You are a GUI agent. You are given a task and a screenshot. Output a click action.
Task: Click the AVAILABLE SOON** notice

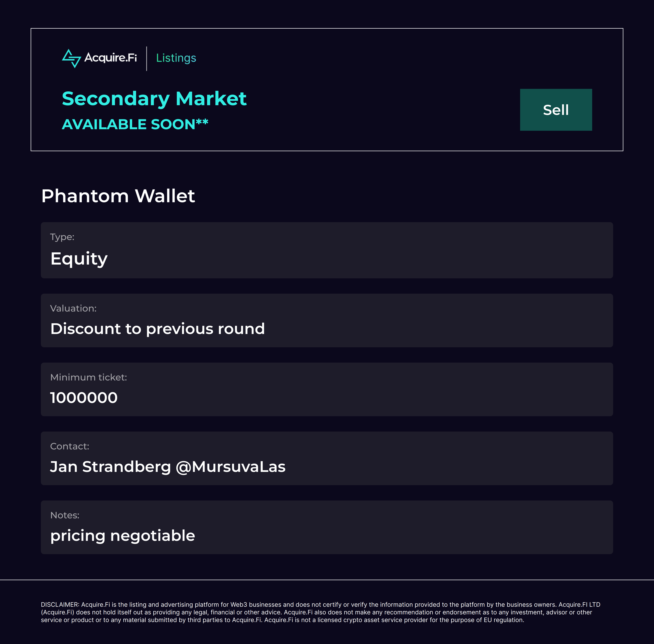tap(135, 124)
